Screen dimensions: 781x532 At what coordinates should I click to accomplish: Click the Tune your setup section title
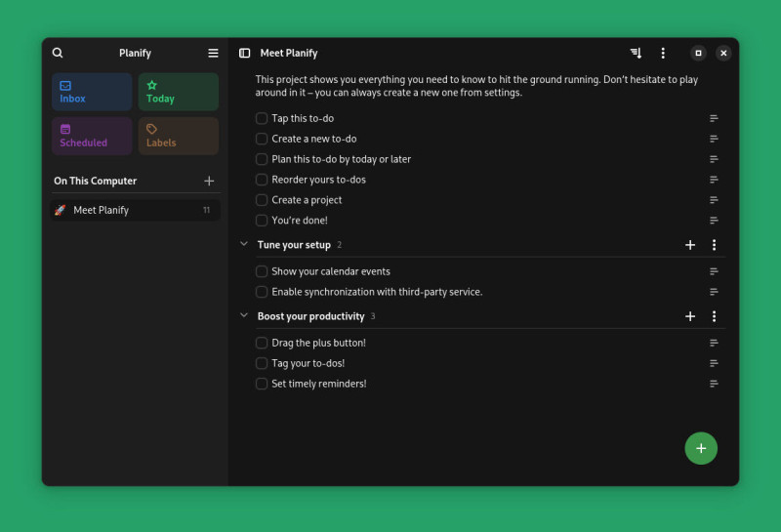pyautogui.click(x=294, y=245)
